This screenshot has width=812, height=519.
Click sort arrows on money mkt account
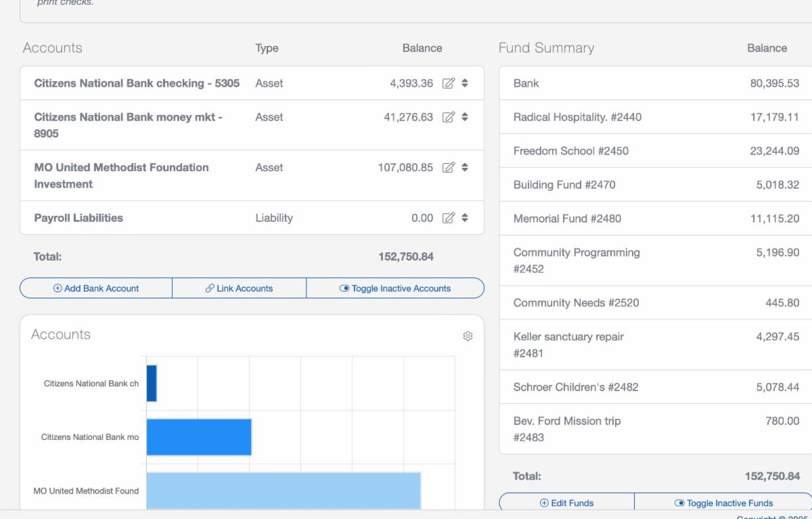click(x=465, y=117)
